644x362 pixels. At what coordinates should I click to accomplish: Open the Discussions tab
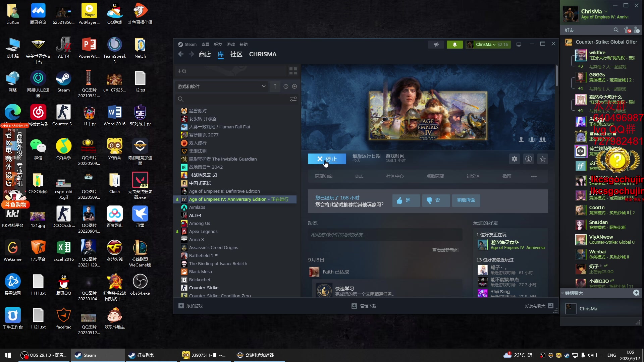pyautogui.click(x=473, y=176)
